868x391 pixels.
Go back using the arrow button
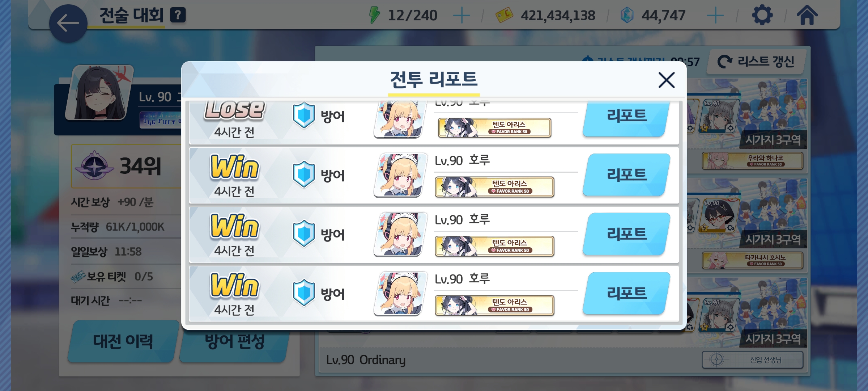(68, 24)
